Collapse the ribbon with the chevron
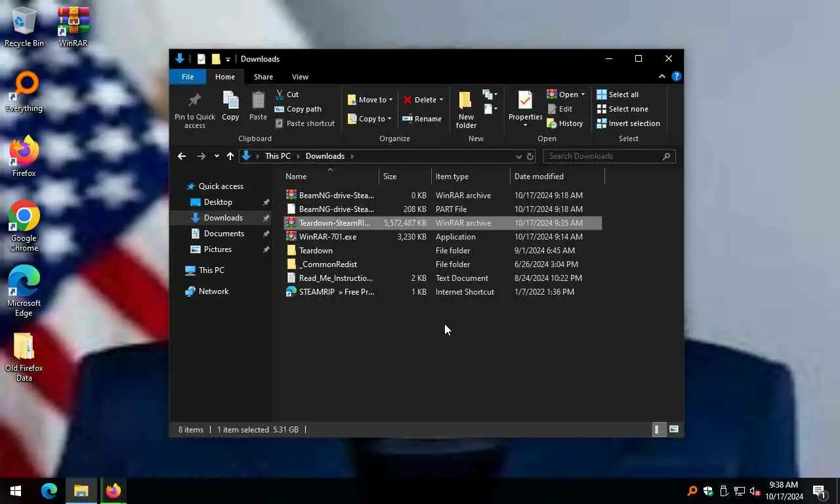840x504 pixels. pos(661,77)
